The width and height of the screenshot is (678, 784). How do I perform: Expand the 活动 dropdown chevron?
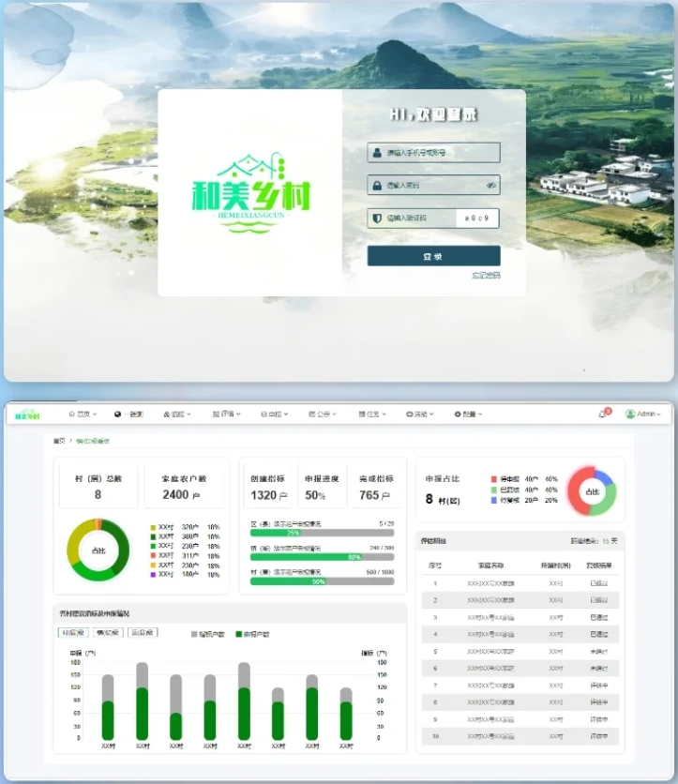point(431,414)
